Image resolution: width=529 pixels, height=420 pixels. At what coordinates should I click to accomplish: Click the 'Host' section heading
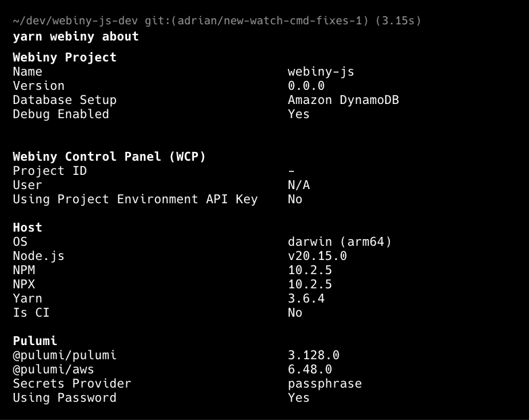point(28,228)
